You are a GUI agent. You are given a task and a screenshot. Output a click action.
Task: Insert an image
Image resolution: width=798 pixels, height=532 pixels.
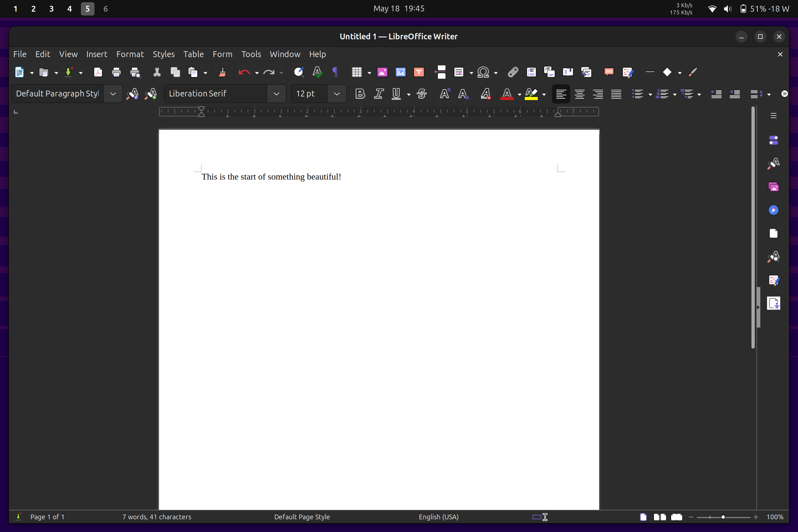(382, 72)
